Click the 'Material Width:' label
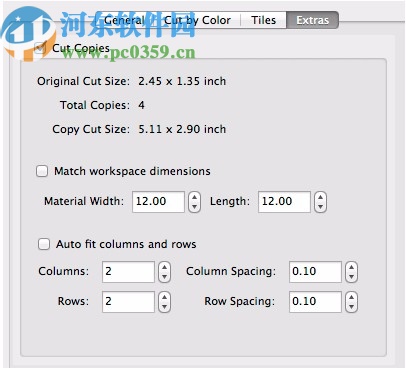Screen dimensions: 406x368 coord(84,201)
